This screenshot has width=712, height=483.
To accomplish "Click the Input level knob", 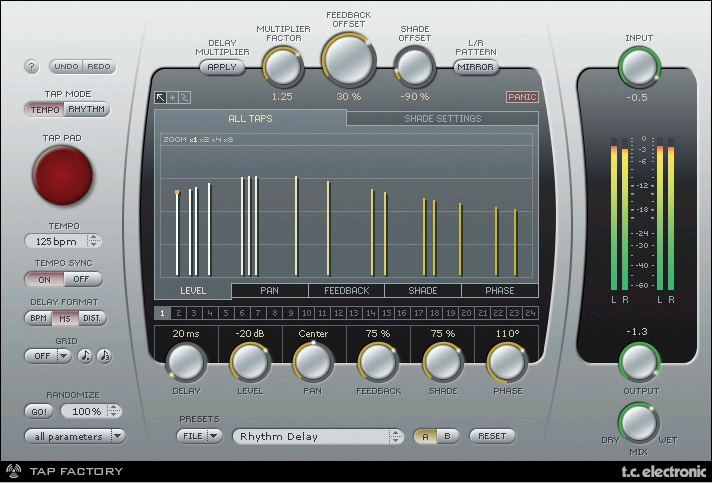I will click(x=639, y=67).
